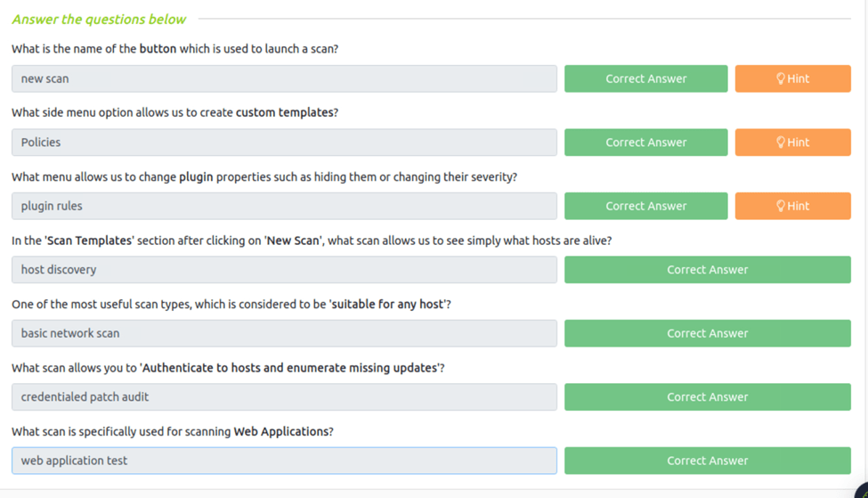Click lightbulb icon in the Policies row Hint button
The width and height of the screenshot is (868, 498).
click(x=780, y=143)
